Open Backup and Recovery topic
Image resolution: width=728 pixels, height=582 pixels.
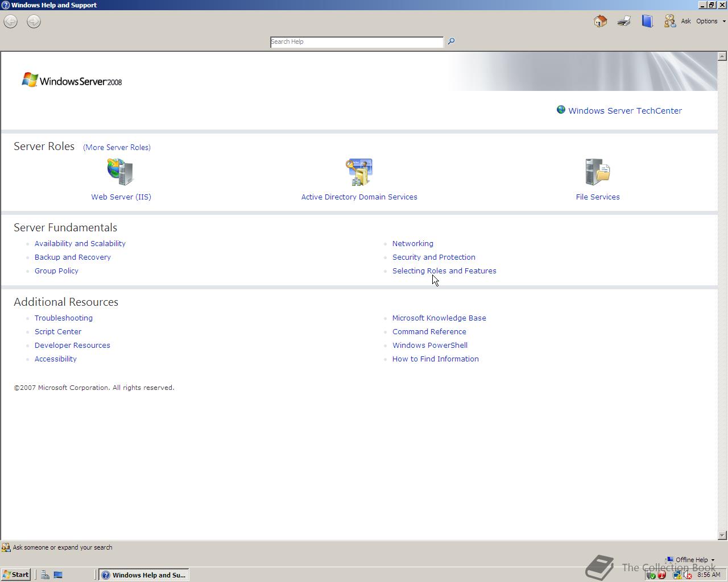73,257
